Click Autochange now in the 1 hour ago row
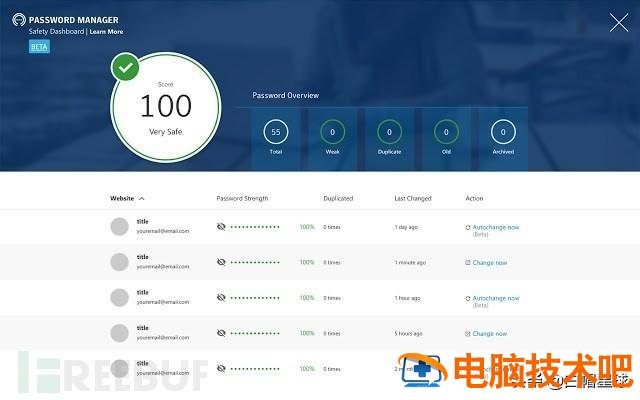This screenshot has width=640, height=400. (x=496, y=298)
